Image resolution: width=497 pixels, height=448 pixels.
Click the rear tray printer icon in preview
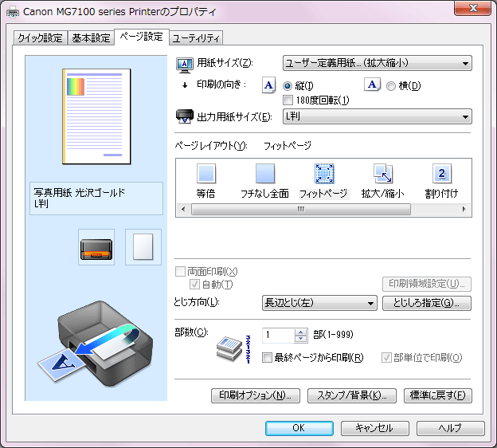[96, 247]
